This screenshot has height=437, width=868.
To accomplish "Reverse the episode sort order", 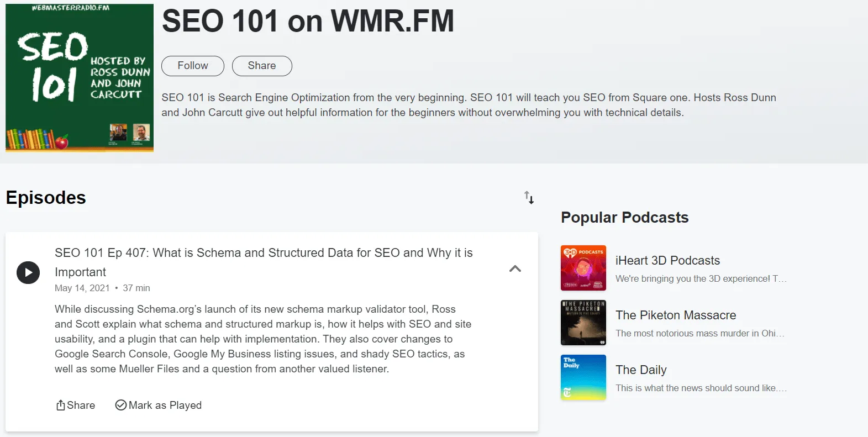I will click(529, 198).
